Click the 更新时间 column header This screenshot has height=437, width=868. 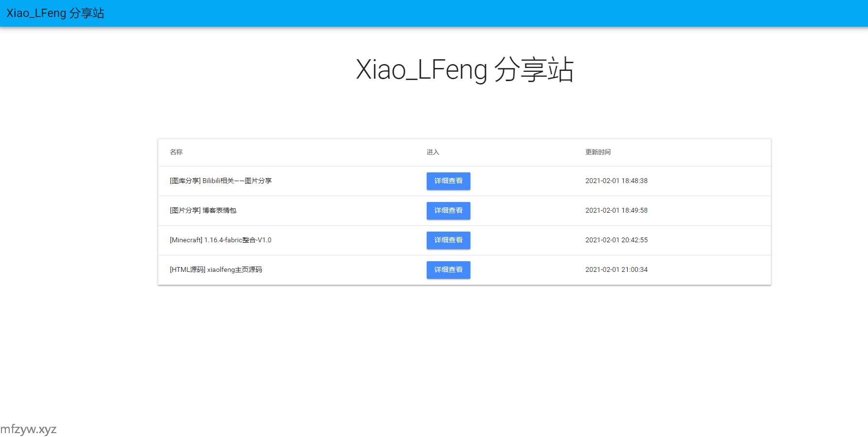click(x=598, y=152)
